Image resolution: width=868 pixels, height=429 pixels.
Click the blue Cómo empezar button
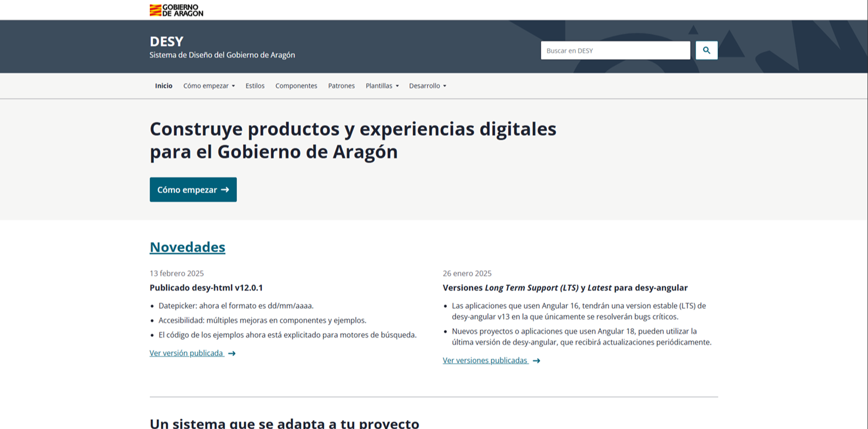point(193,189)
